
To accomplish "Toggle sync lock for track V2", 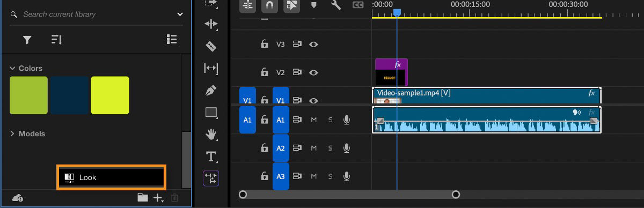I will coord(297,72).
